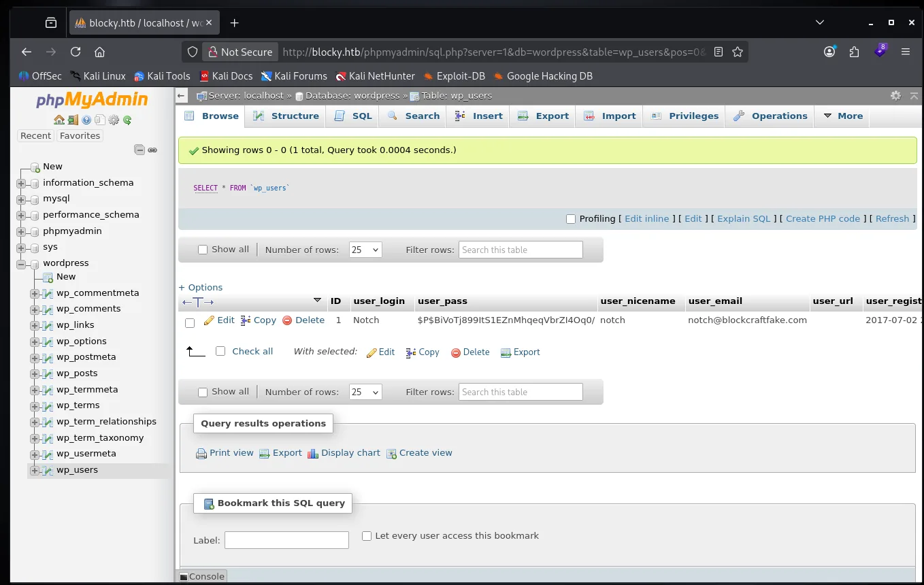The width and height of the screenshot is (924, 585).
Task: Click the Display chart bar-graph icon
Action: 313,454
